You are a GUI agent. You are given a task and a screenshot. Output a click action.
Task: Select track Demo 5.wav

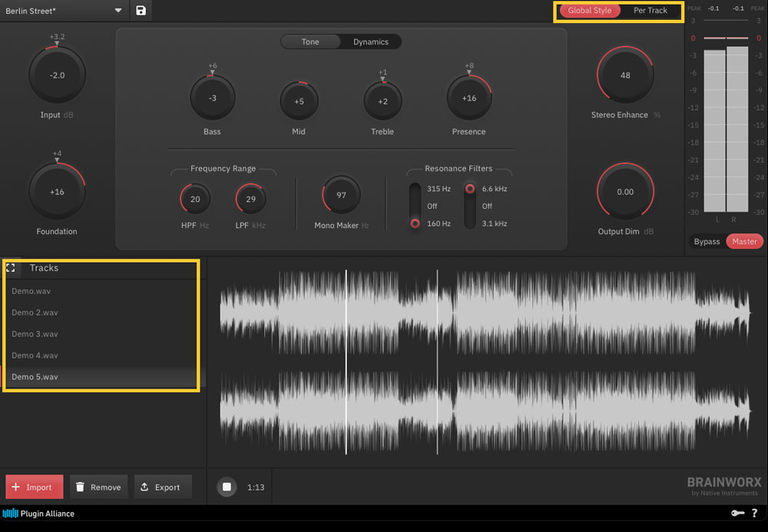[103, 377]
